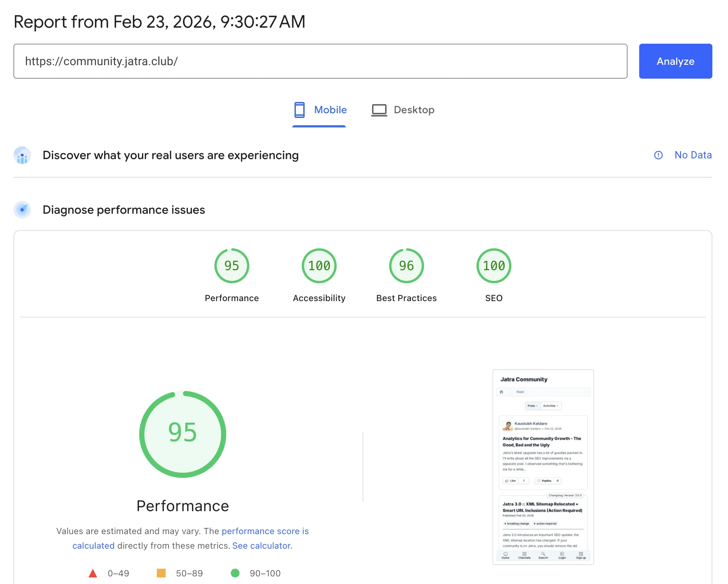Expand the Activities dropdown in the page preview

click(x=551, y=406)
